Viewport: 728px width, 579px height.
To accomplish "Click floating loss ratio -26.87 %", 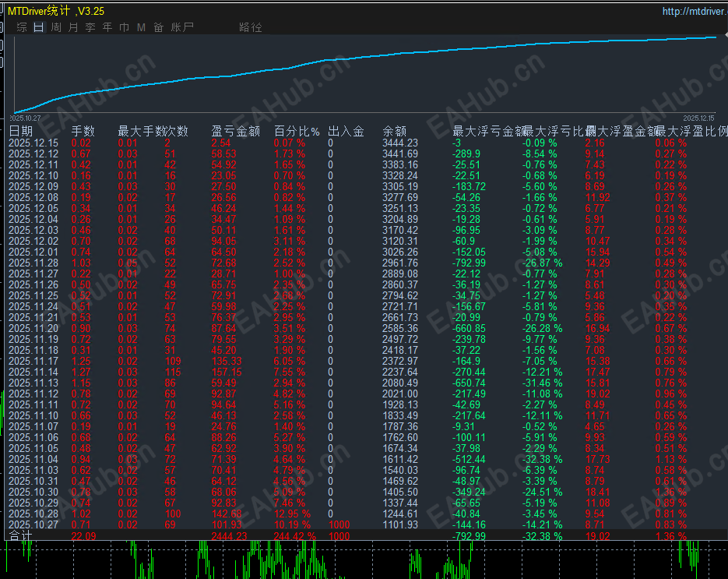I will (x=542, y=263).
